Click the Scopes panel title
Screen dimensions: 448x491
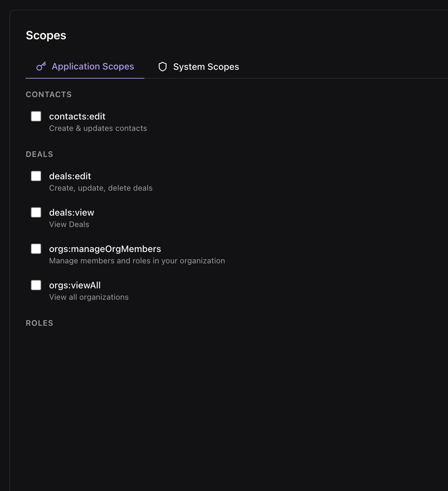point(46,35)
